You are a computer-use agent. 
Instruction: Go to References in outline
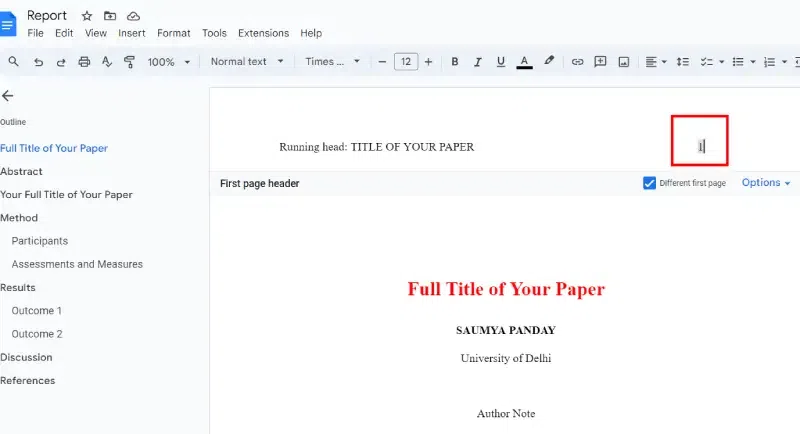(28, 380)
